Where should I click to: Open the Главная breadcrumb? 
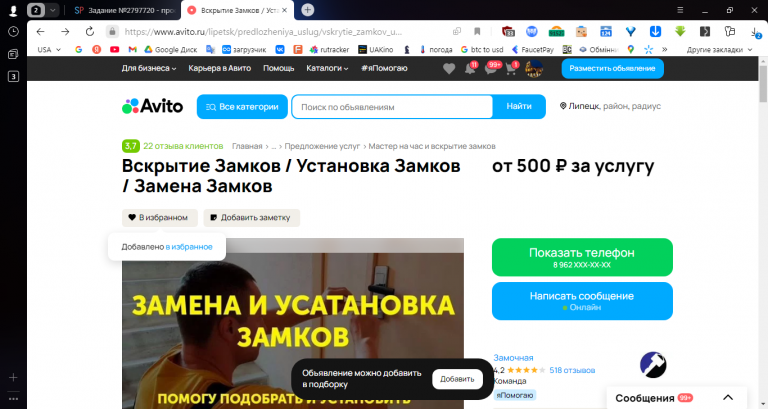[247, 146]
